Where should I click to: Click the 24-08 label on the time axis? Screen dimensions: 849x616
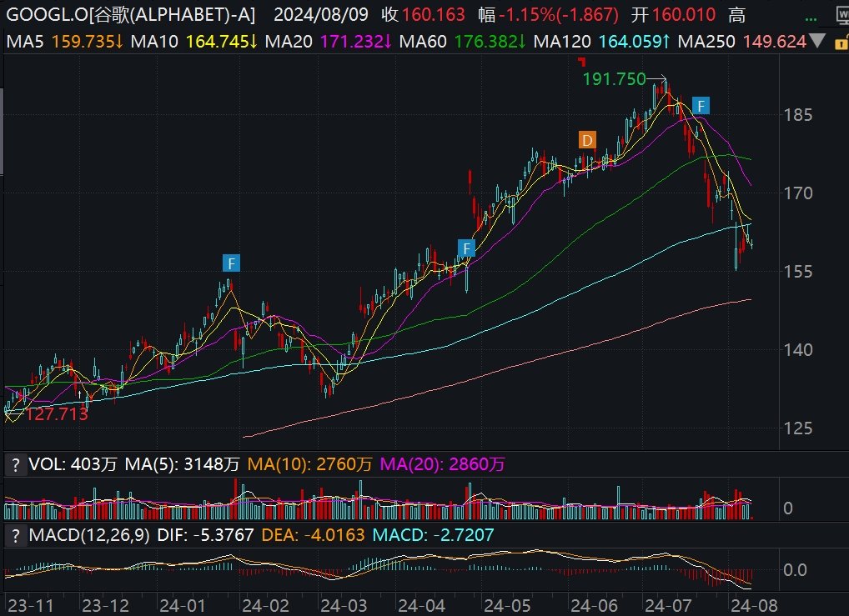756,606
